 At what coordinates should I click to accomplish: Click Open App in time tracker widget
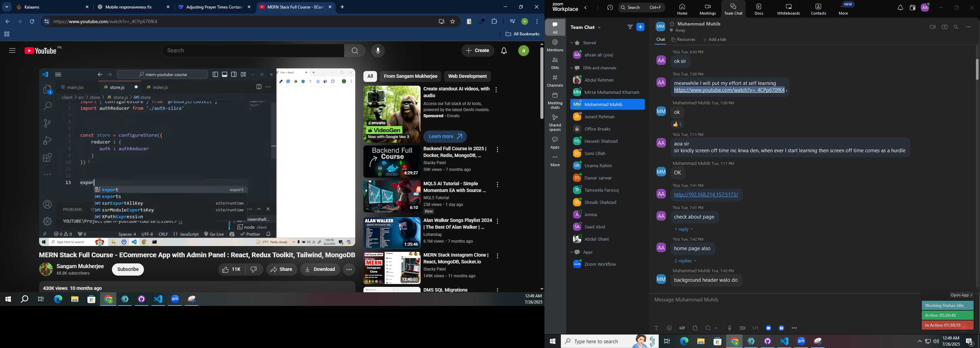[x=961, y=295]
